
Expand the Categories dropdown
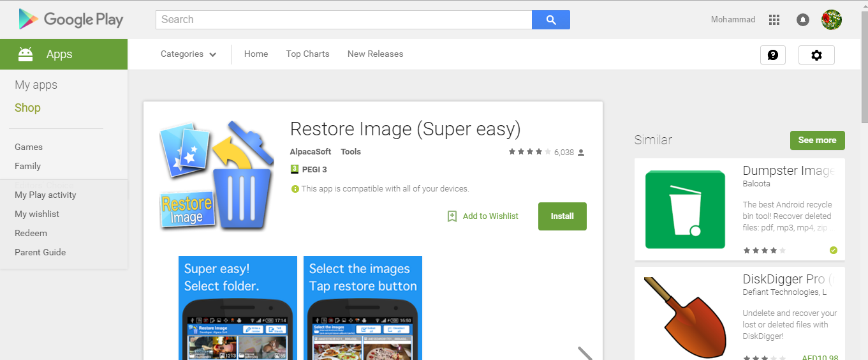click(x=188, y=54)
